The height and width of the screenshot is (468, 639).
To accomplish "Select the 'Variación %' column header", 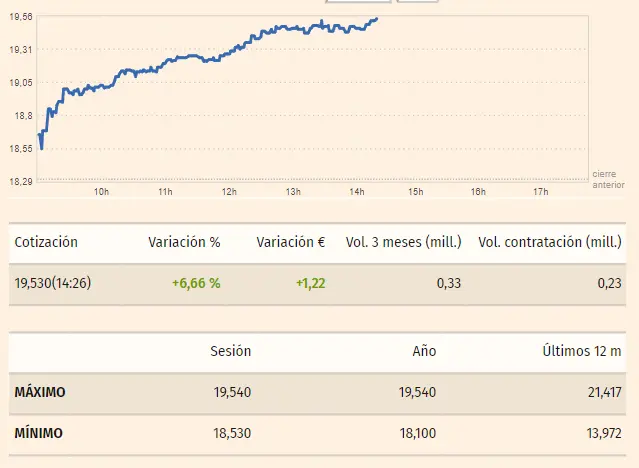I will point(184,242).
